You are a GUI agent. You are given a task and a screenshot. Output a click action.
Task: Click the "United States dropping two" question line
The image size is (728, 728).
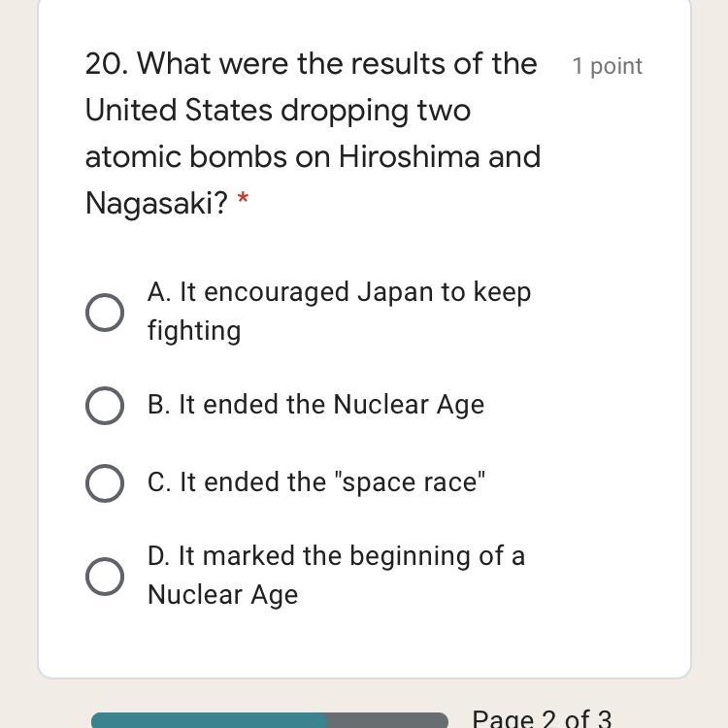278,110
